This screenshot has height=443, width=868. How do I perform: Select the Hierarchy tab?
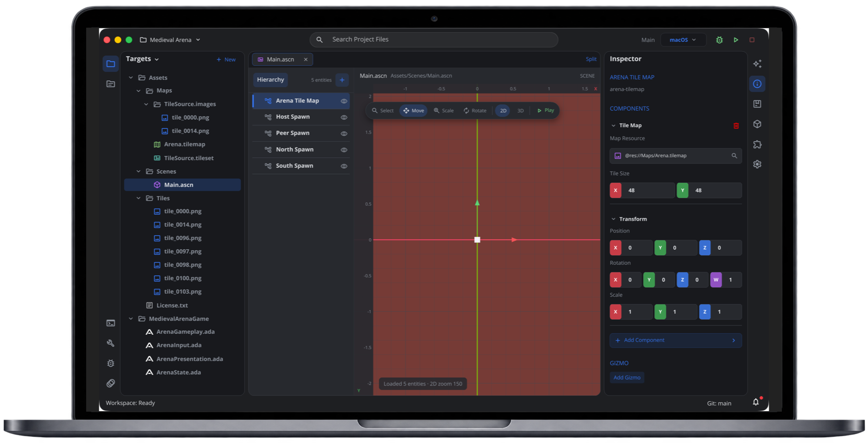tap(271, 80)
